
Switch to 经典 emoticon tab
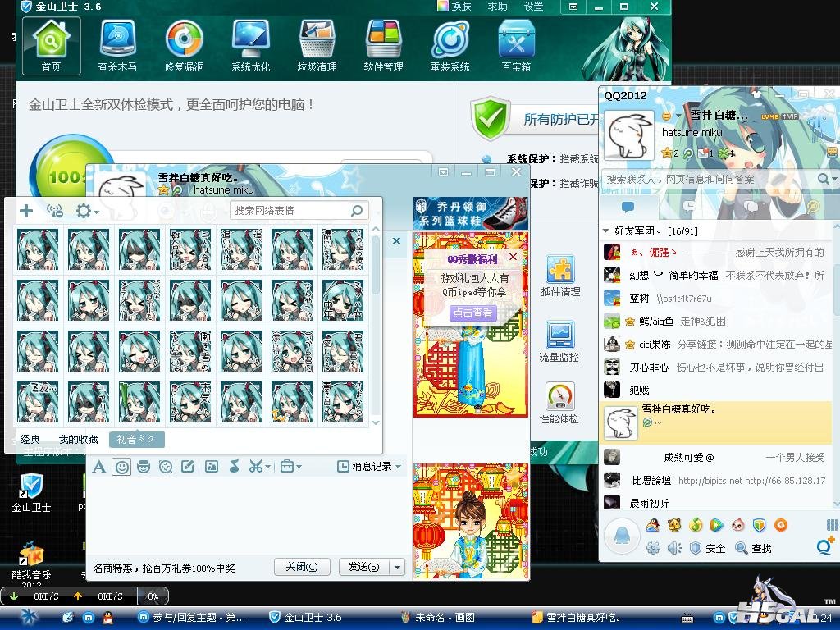30,440
